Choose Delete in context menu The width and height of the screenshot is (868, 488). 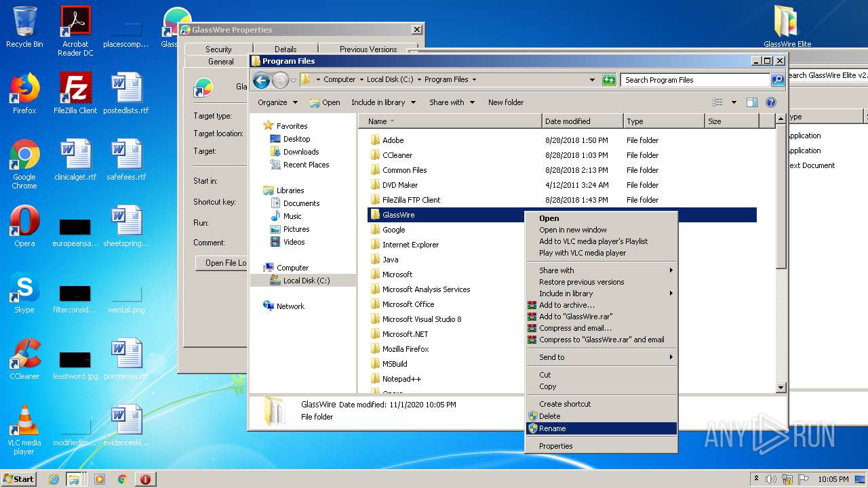coord(601,416)
